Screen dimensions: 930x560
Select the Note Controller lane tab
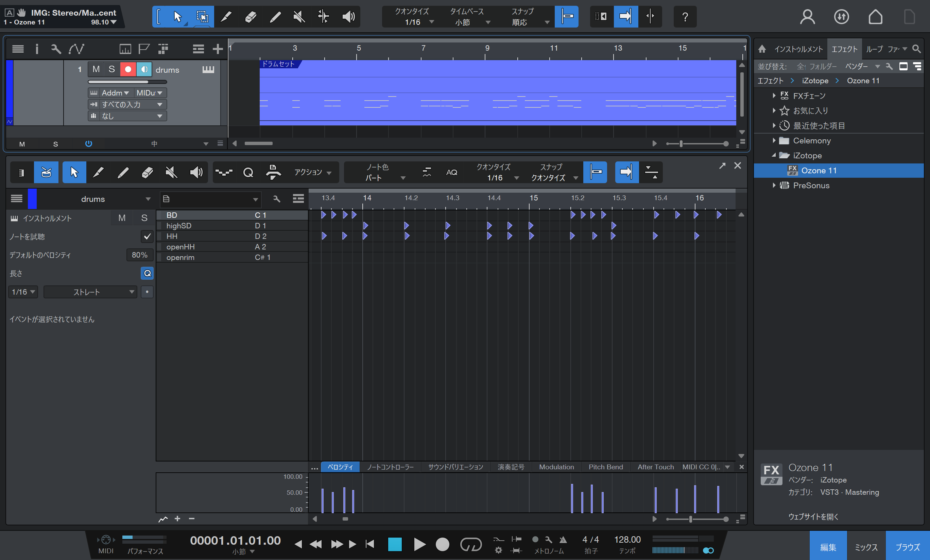[x=390, y=467]
